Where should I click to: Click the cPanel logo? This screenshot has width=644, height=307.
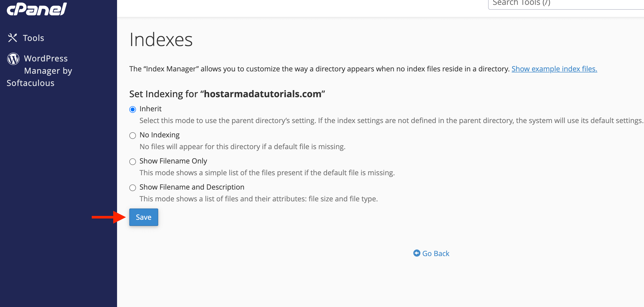(37, 9)
